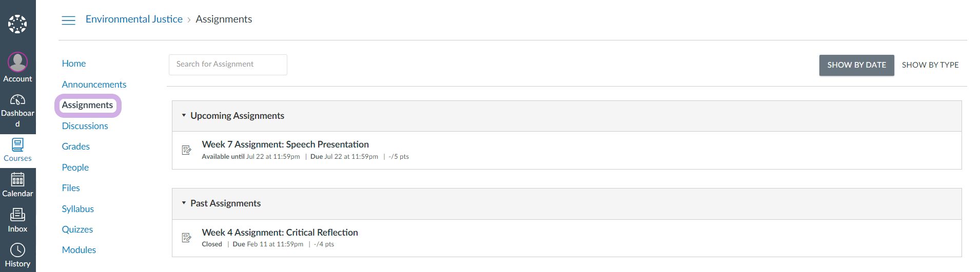Click the Environmental Justice breadcrumb link

pos(134,19)
